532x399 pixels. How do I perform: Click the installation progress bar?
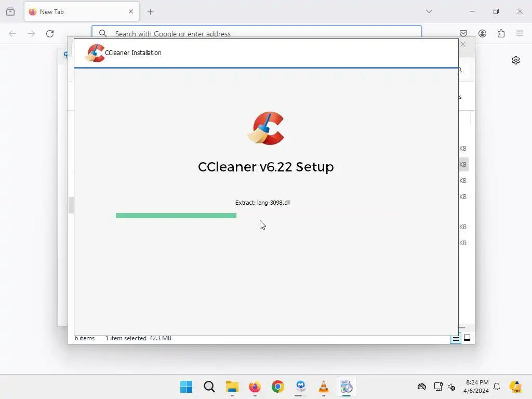coord(176,216)
